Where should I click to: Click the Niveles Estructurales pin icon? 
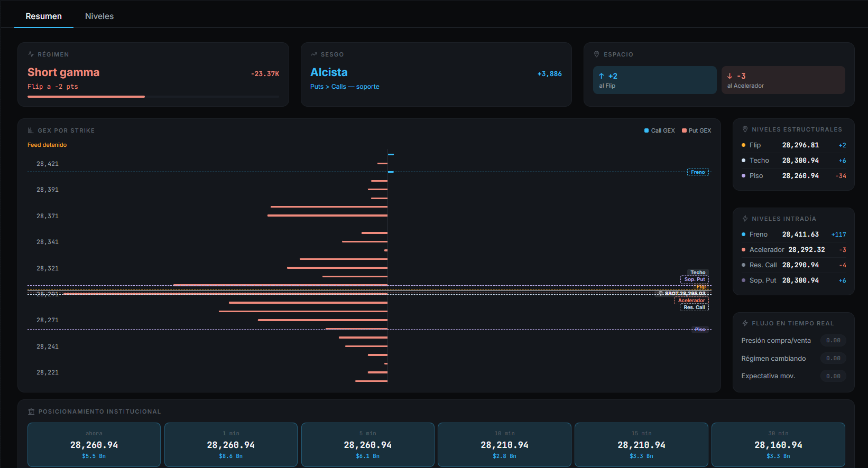745,129
